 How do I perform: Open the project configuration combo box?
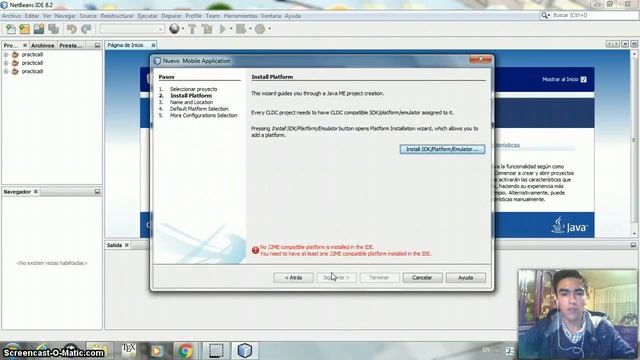click(x=132, y=29)
